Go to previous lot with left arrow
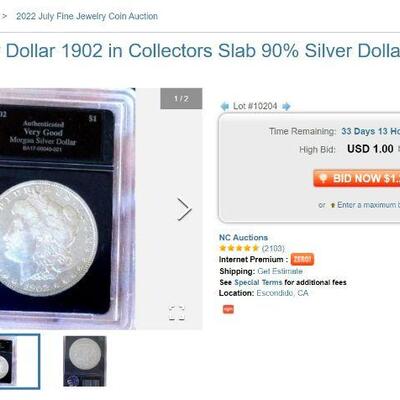 coord(225,107)
